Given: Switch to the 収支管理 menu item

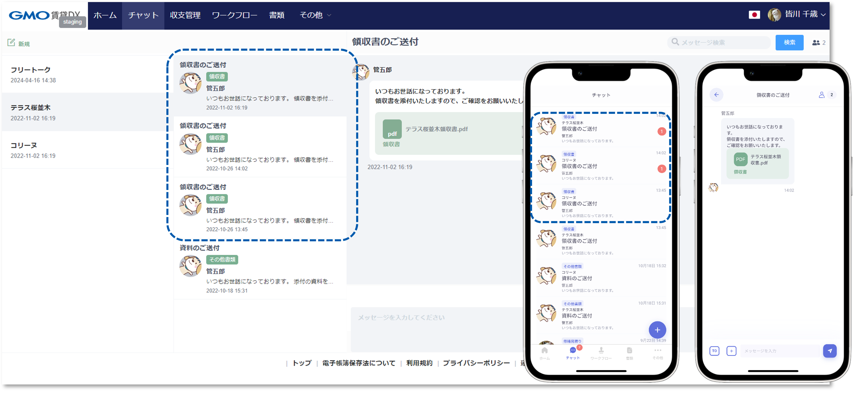Looking at the screenshot, I should click(x=185, y=15).
